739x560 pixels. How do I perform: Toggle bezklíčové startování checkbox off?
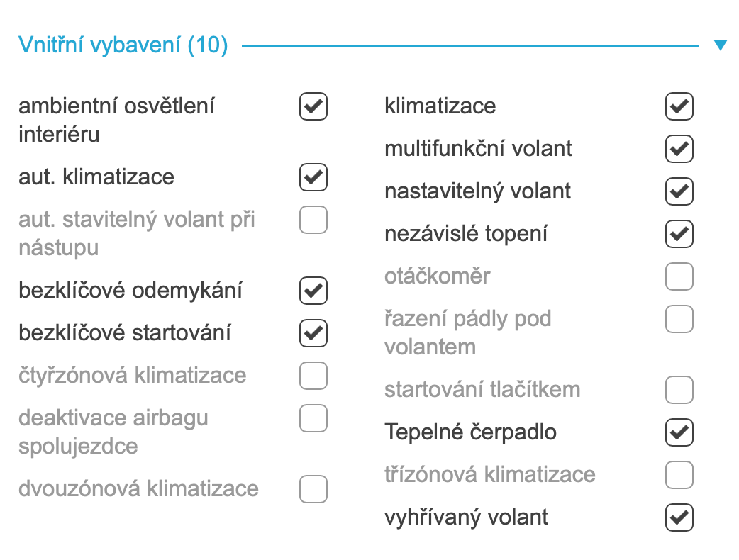[313, 333]
